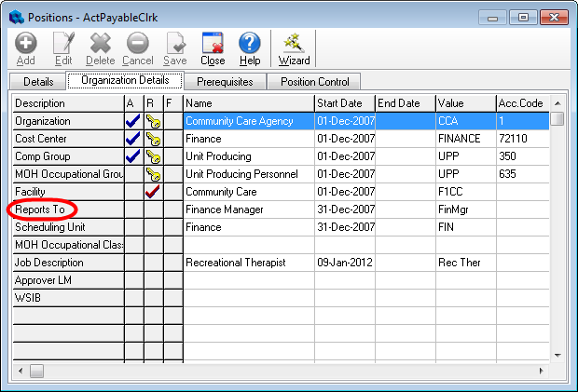578x392 pixels.
Task: Click the Start Date column header
Action: click(343, 103)
